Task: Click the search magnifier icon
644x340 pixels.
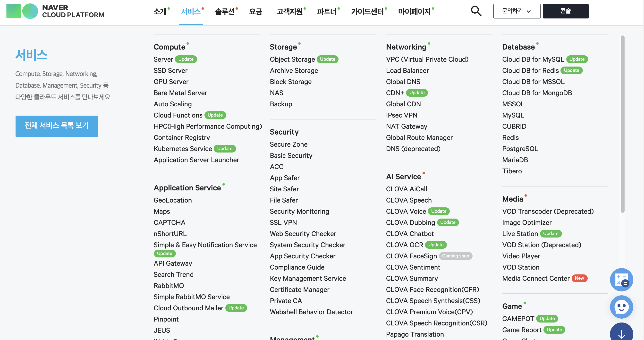Action: point(476,11)
